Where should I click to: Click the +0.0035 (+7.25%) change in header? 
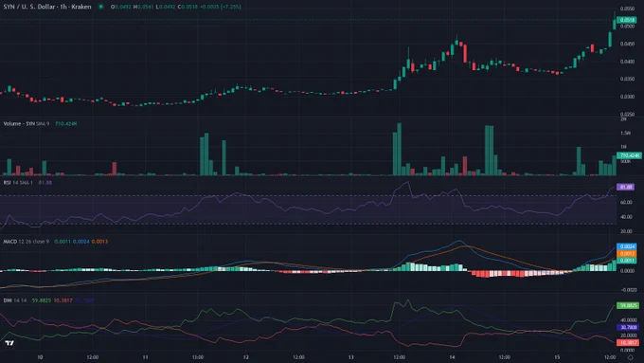click(x=220, y=7)
